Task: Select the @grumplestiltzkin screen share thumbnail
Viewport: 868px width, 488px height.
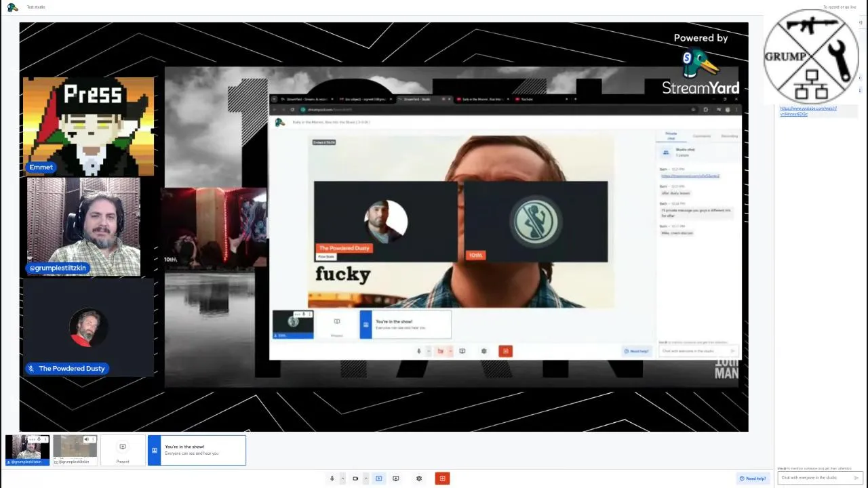Action: (75, 450)
